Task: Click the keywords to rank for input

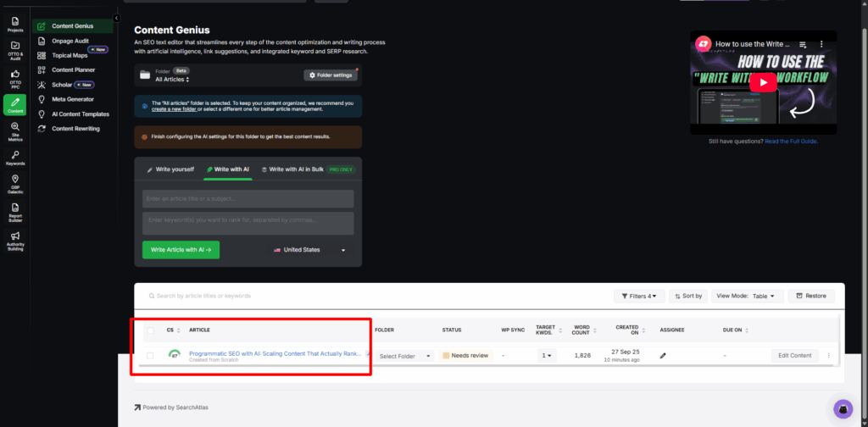Action: 248,223
